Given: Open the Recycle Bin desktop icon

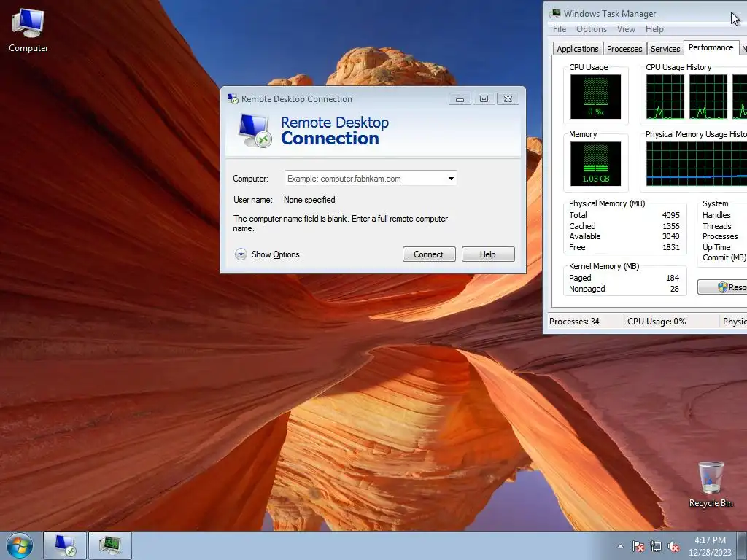Looking at the screenshot, I should 711,484.
